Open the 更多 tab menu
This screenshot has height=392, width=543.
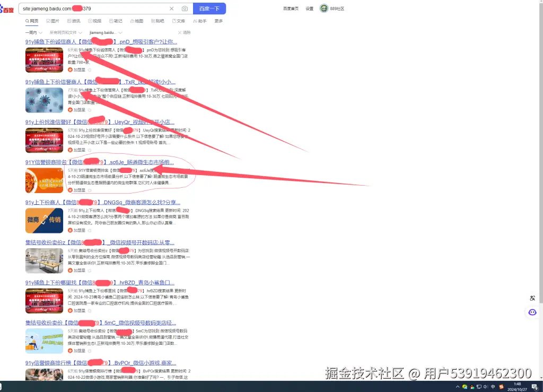(218, 21)
